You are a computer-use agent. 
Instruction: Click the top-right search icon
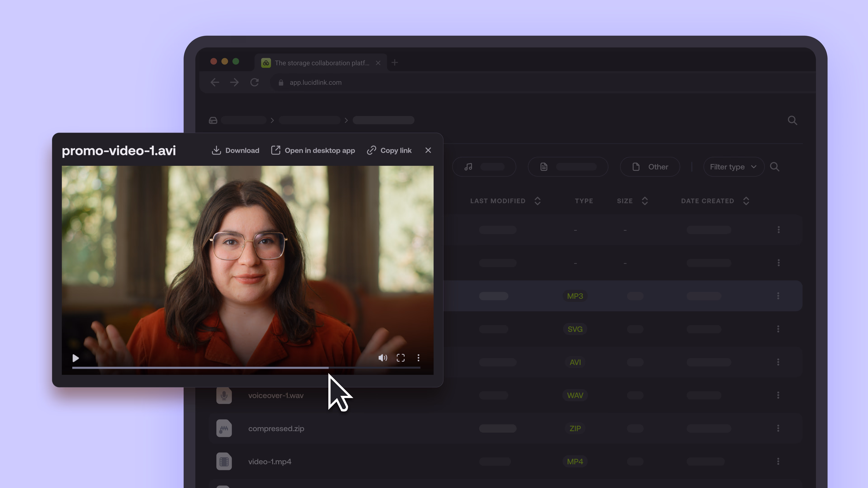click(x=792, y=121)
